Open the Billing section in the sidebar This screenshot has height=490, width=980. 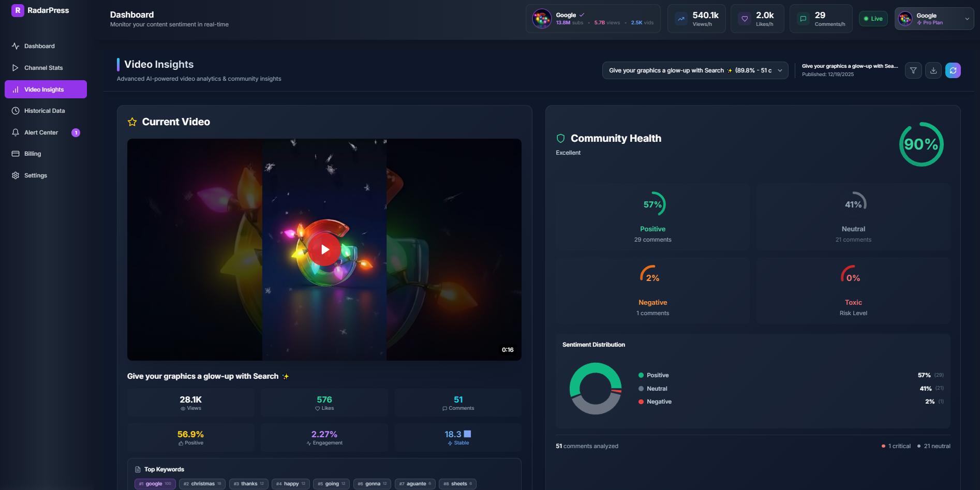[x=33, y=154]
